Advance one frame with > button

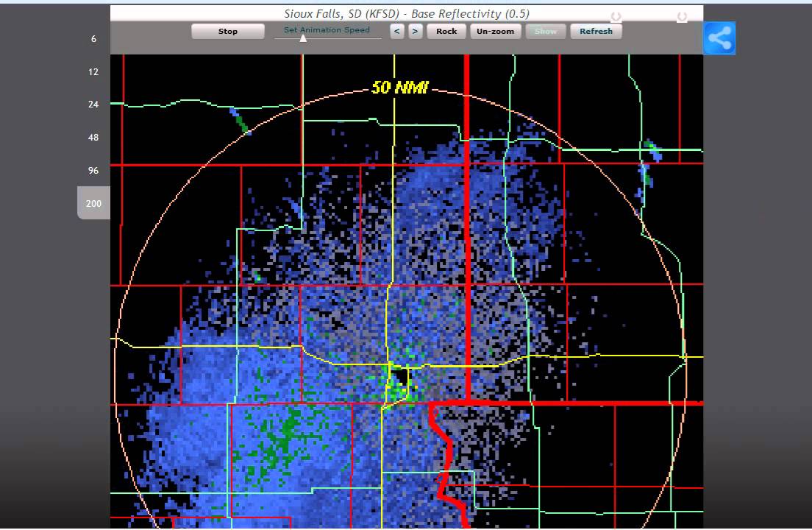pyautogui.click(x=415, y=31)
